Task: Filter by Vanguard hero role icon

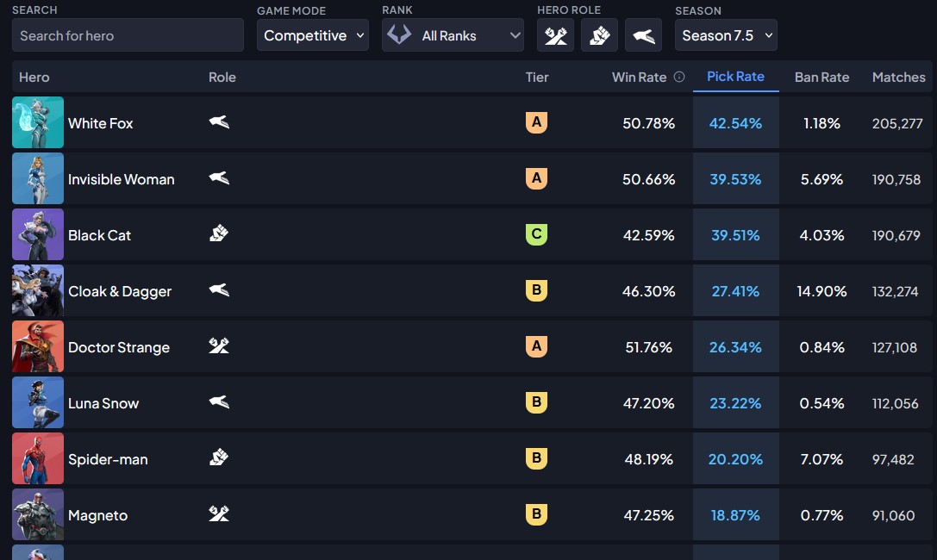Action: click(555, 35)
